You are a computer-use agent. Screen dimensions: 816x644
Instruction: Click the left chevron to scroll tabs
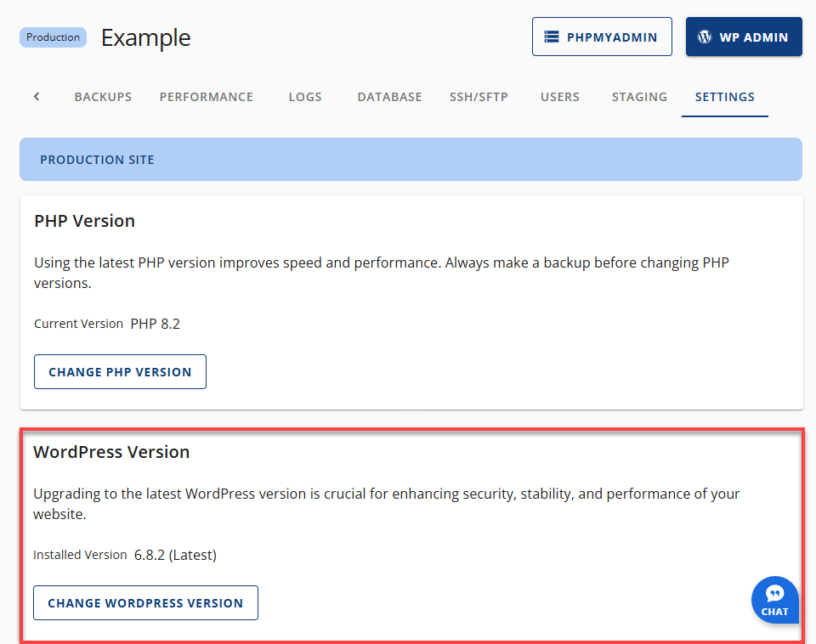[36, 96]
